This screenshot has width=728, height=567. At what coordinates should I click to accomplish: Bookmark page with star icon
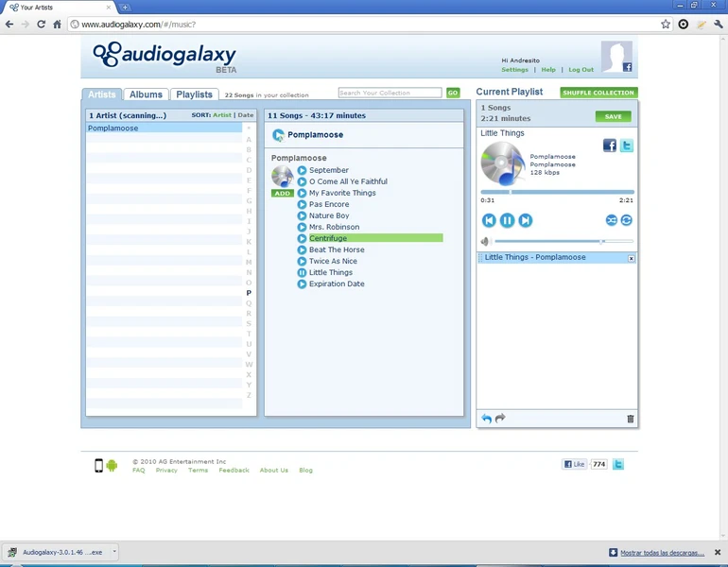point(666,25)
